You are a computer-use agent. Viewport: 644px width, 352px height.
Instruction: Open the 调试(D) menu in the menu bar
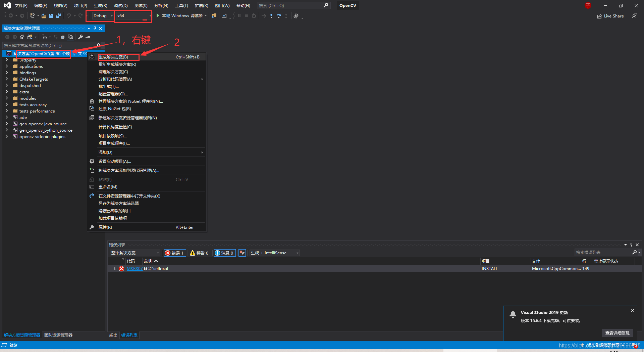click(121, 6)
